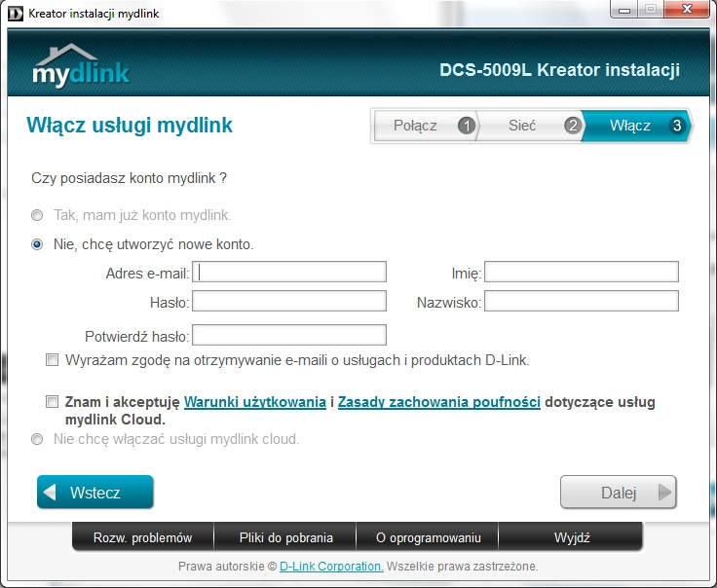The height and width of the screenshot is (588, 717).
Task: Choose Wyjdź to exit the wizard
Action: click(x=571, y=537)
